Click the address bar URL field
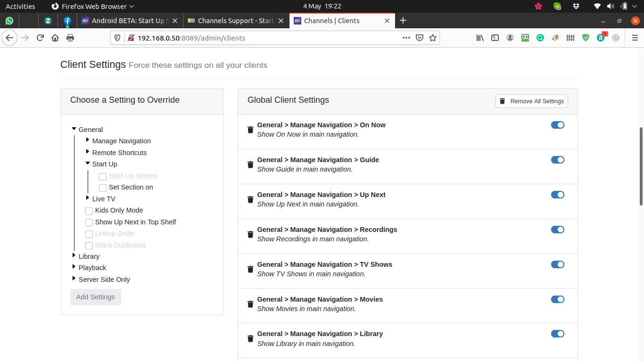The width and height of the screenshot is (644, 362). click(x=264, y=38)
